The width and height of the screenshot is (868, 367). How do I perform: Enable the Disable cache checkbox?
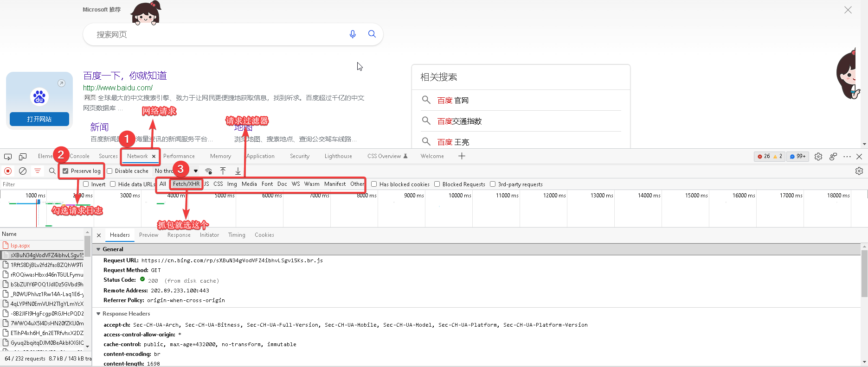(110, 171)
